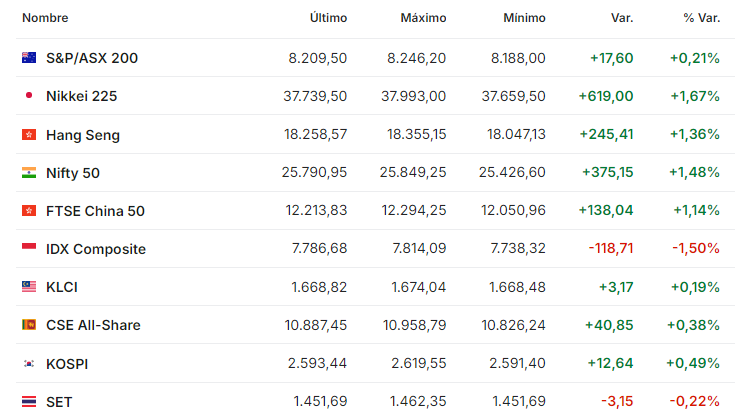Click the Thailand flag icon beside SET
This screenshot has height=416, width=735.
pyautogui.click(x=29, y=401)
